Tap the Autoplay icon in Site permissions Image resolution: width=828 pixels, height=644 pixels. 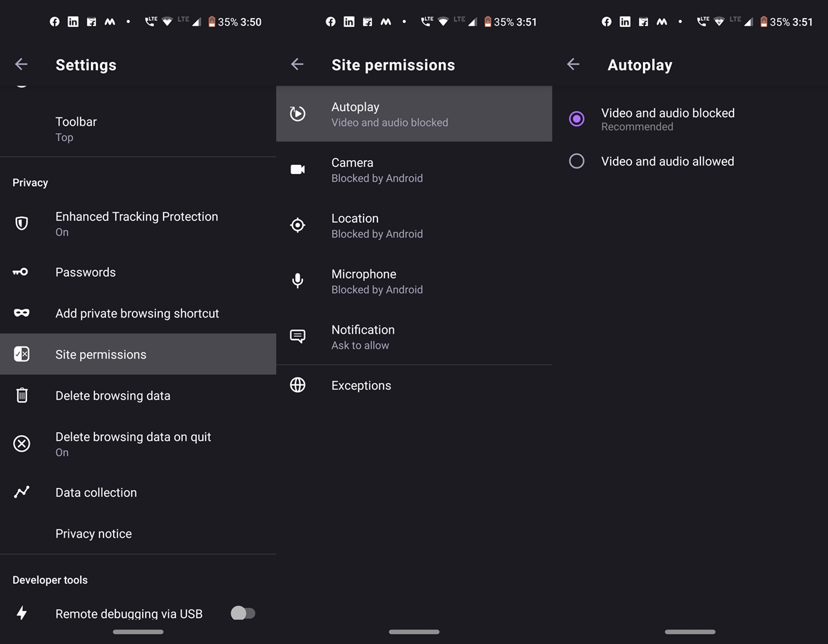point(297,113)
